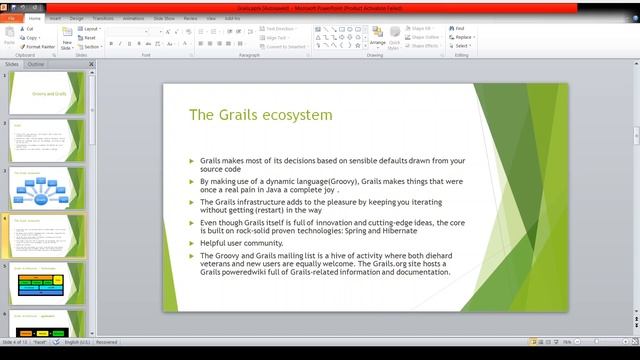
Task: Toggle Italic formatting
Action: (x=120, y=44)
